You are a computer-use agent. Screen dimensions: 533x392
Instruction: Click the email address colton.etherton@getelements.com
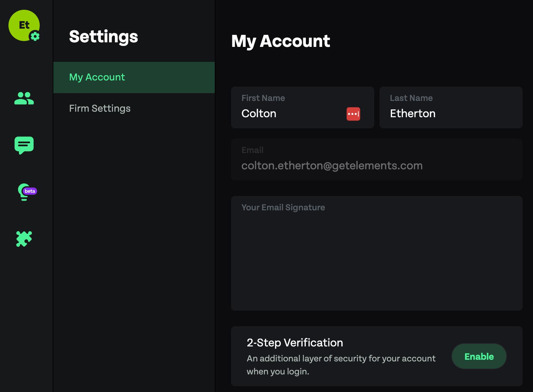(x=332, y=165)
